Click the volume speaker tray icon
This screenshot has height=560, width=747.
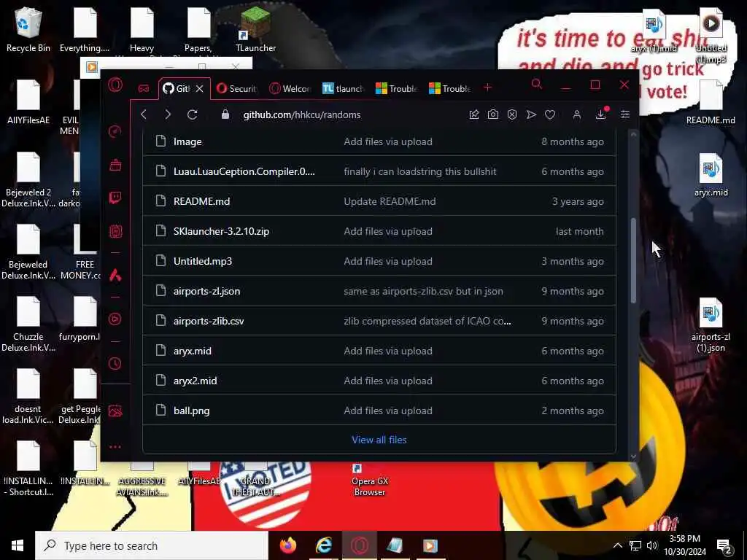pos(651,545)
